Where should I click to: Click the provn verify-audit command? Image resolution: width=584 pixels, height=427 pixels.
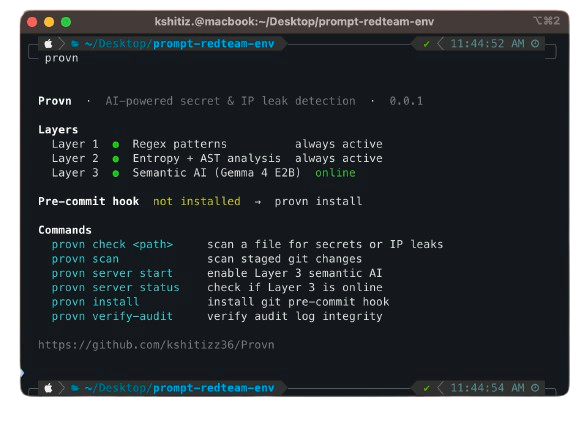[112, 316]
